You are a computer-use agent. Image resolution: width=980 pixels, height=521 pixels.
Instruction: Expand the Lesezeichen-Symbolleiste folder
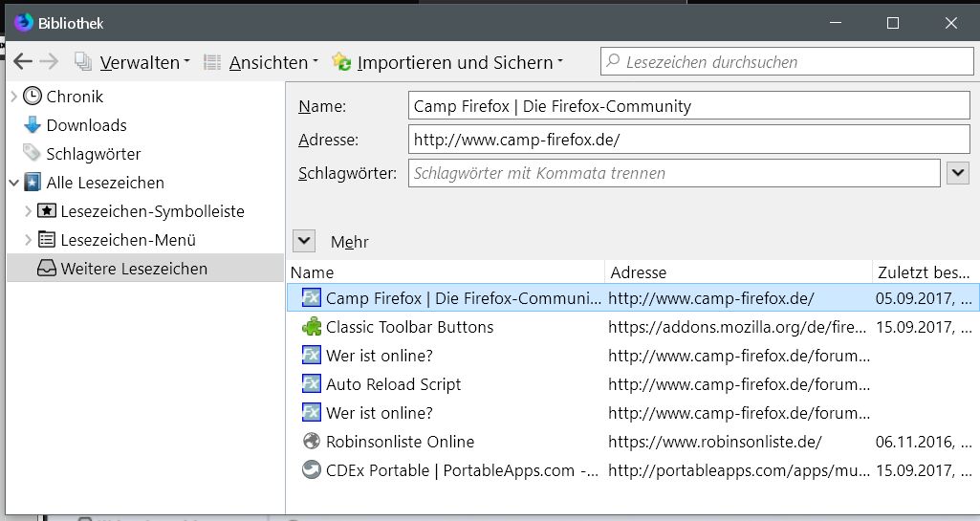pos(28,211)
